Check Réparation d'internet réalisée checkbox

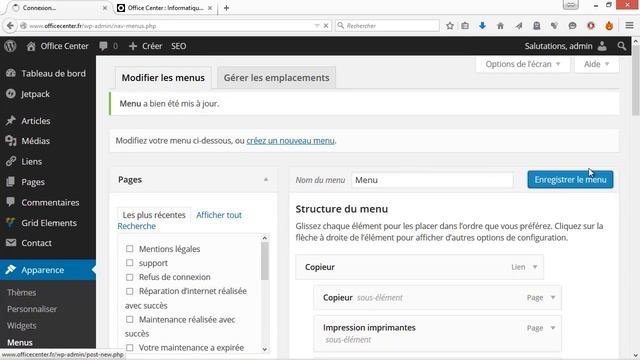point(129,291)
